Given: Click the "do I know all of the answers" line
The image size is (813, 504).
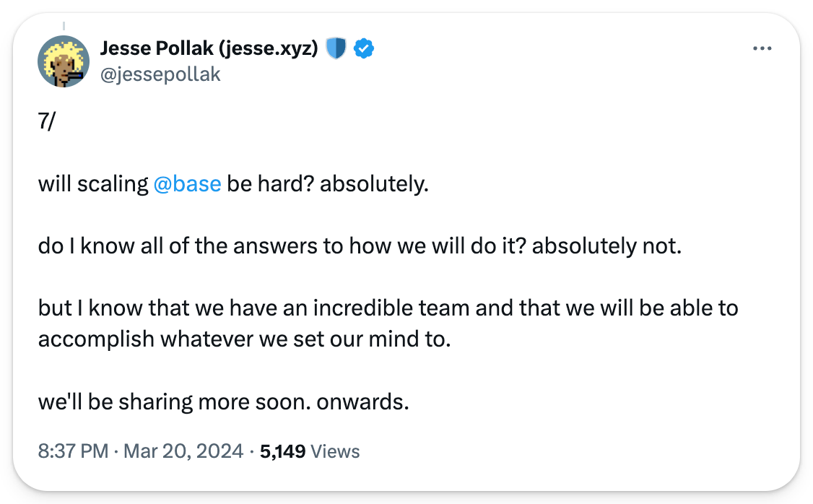Looking at the screenshot, I should point(181,246).
